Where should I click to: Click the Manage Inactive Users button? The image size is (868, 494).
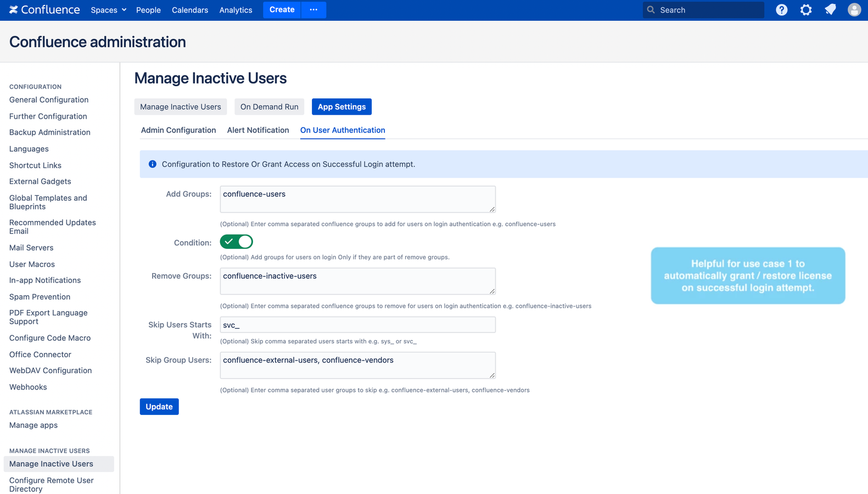181,107
